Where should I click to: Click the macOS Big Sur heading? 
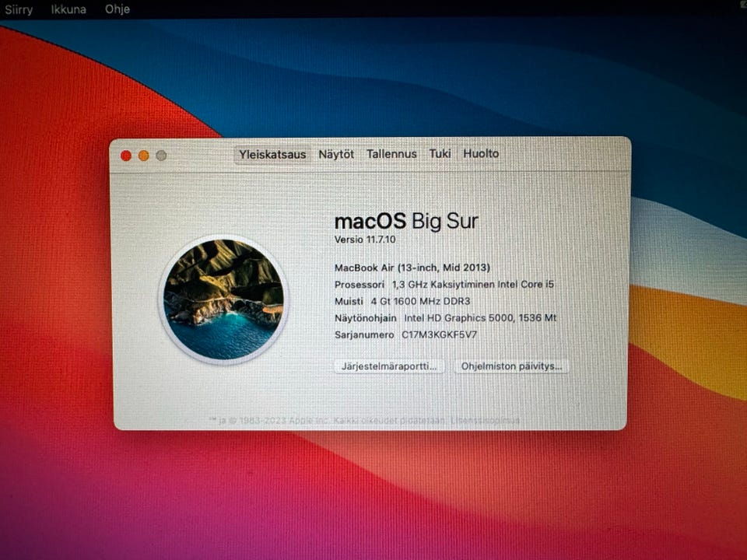click(x=406, y=222)
